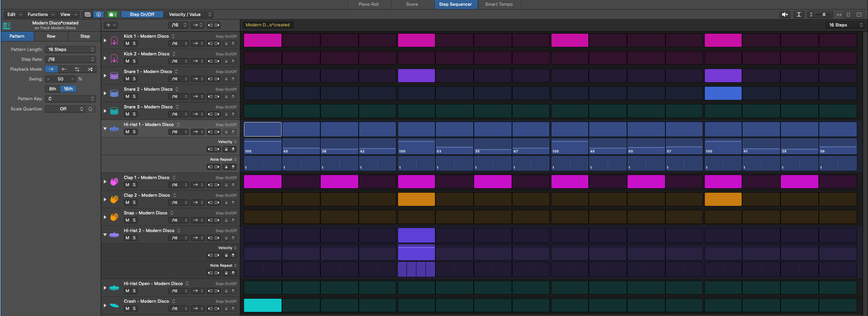
Task: Click the Crash cymbal icon
Action: pos(114,305)
